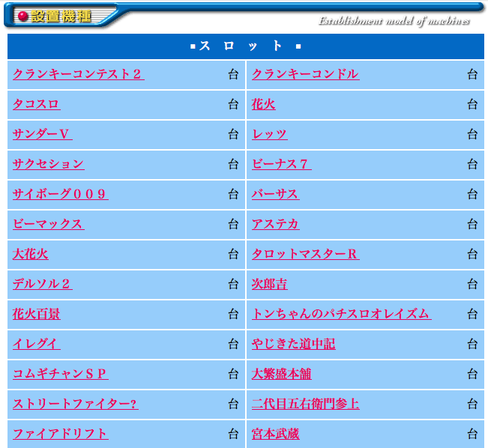Click the red ball icon beside 設置機種
488x448 pixels.
(23, 16)
